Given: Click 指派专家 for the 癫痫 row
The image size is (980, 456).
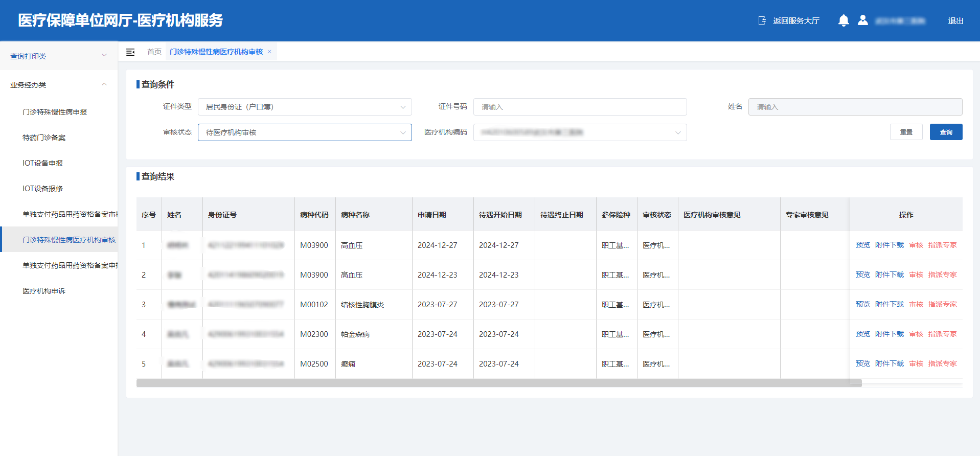Looking at the screenshot, I should click(943, 363).
